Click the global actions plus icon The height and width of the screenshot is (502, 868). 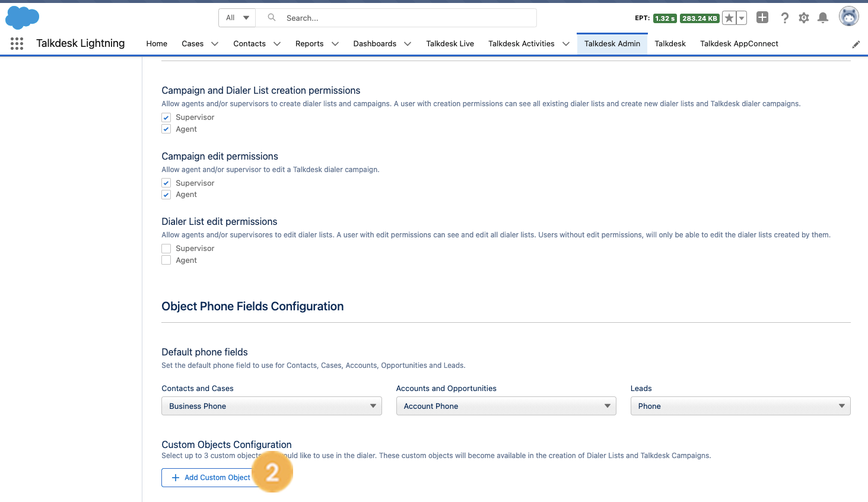pyautogui.click(x=762, y=18)
